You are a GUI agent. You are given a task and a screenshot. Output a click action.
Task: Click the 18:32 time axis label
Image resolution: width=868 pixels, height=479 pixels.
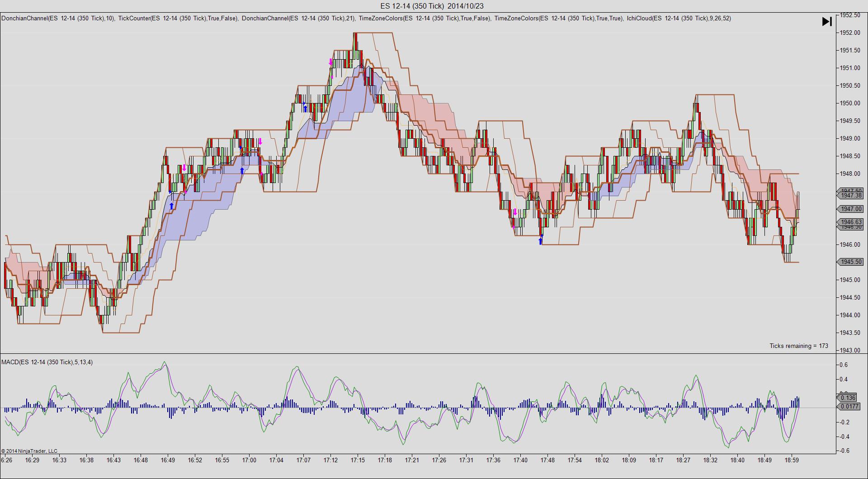(x=710, y=460)
